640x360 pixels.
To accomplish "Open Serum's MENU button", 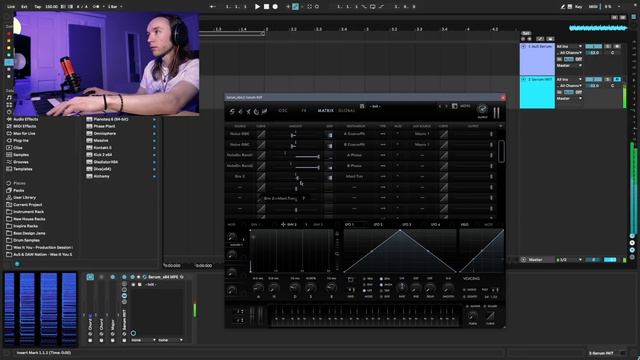I will (x=465, y=106).
